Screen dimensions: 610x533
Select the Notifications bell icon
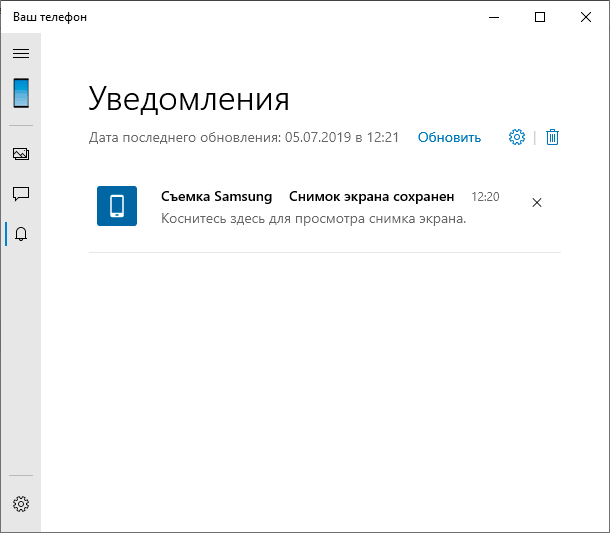[x=20, y=234]
